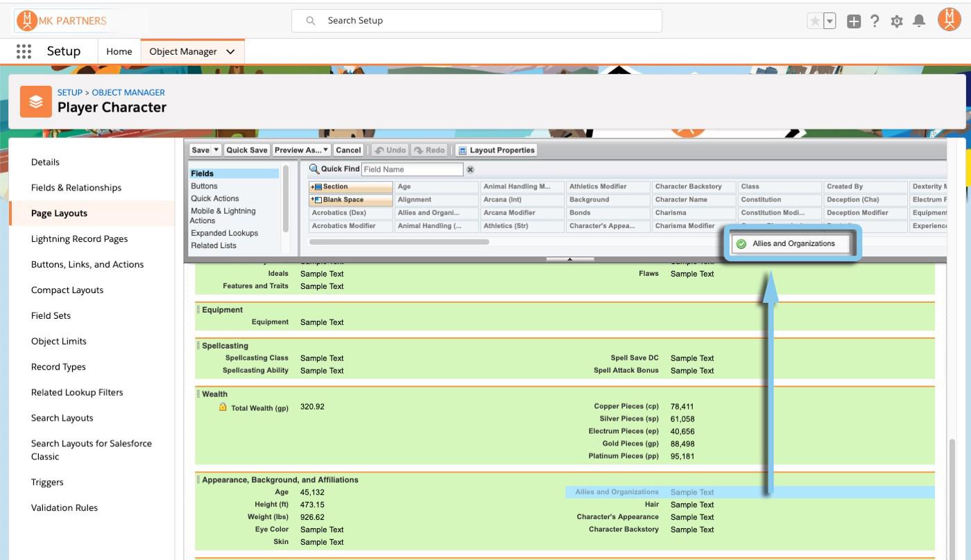Open the Object Manager tab chevron
971x560 pixels.
point(231,52)
